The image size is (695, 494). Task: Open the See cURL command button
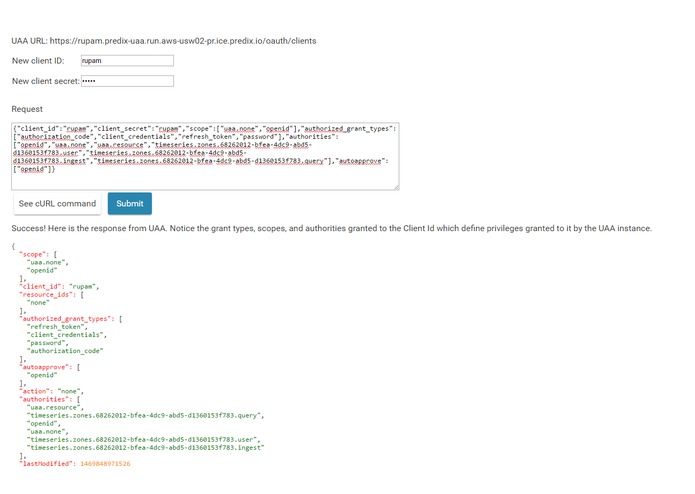[57, 204]
